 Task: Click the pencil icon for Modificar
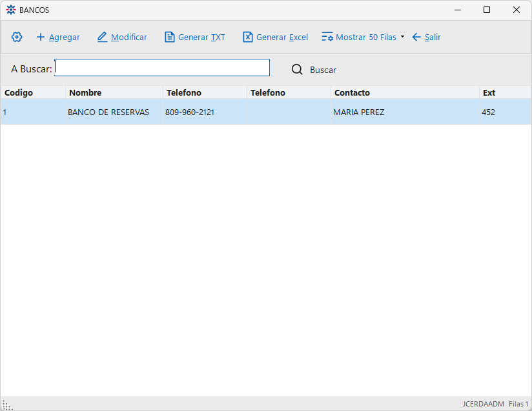pyautogui.click(x=102, y=37)
